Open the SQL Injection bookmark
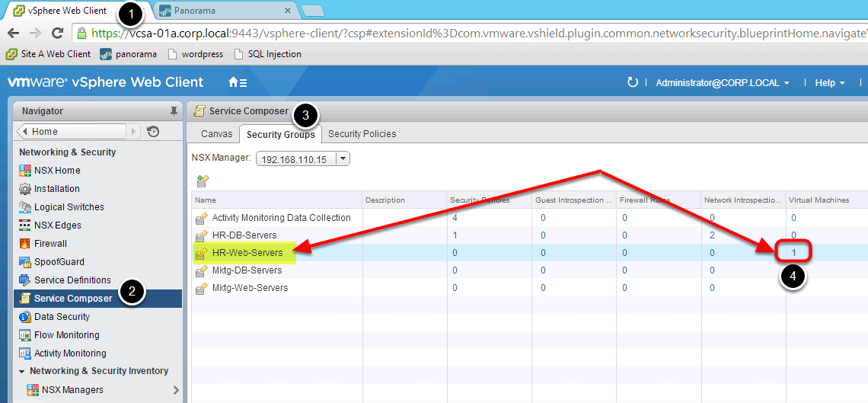Screen dimensions: 868x403 (268, 54)
